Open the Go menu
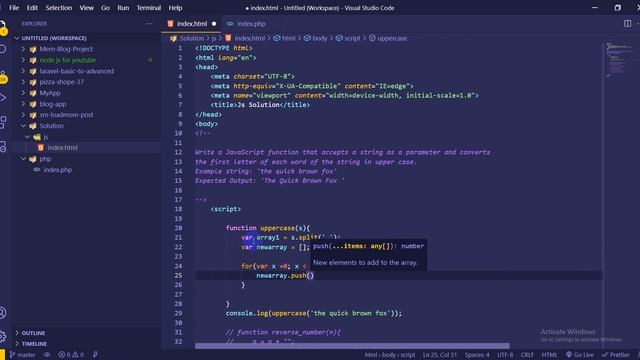 [105, 8]
